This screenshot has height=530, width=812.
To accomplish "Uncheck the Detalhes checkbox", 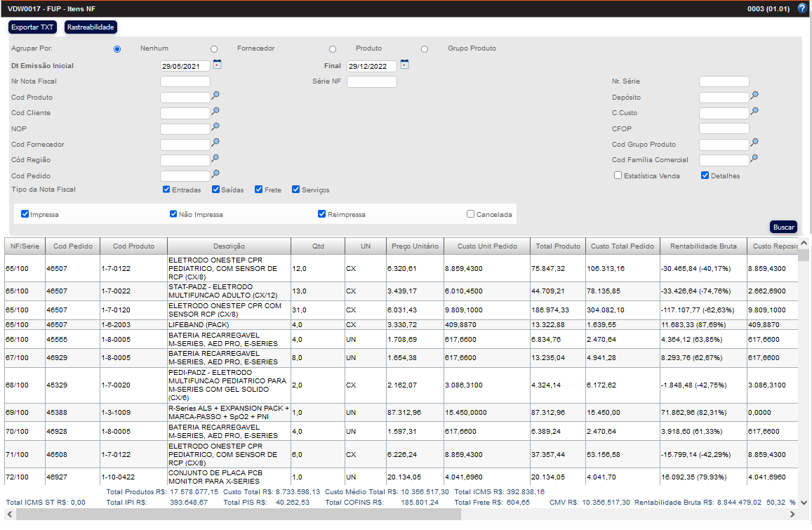I will (705, 175).
